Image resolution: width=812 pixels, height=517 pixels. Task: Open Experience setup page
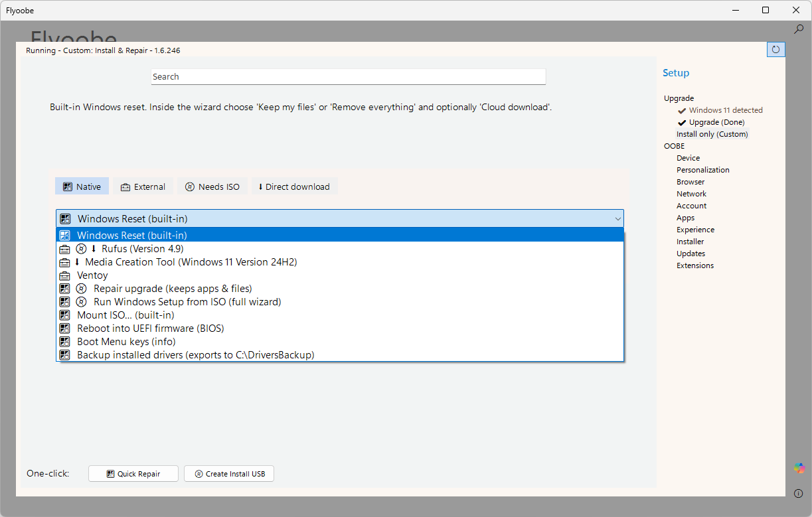696,230
